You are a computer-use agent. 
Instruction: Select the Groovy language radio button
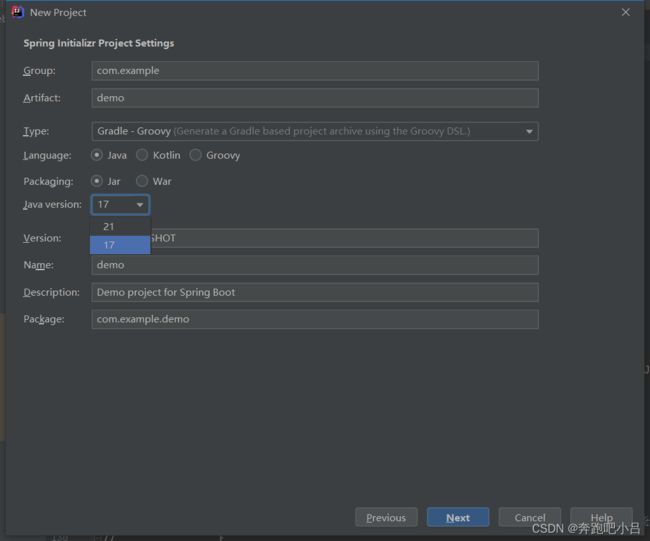click(195, 155)
